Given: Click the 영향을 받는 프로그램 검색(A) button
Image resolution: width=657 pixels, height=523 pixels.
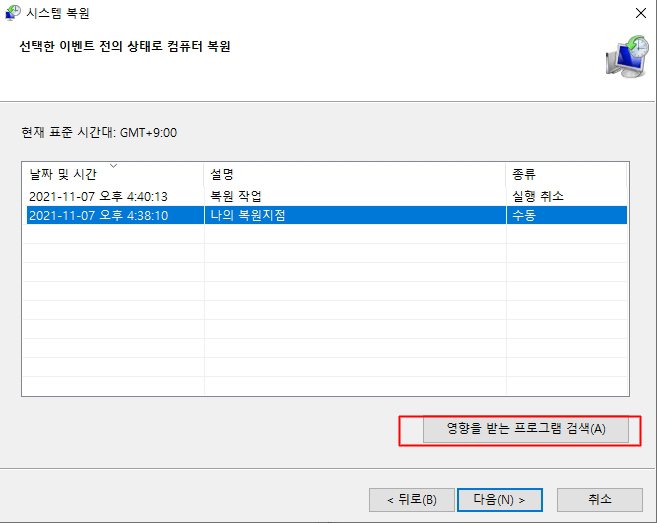Looking at the screenshot, I should click(x=525, y=429).
